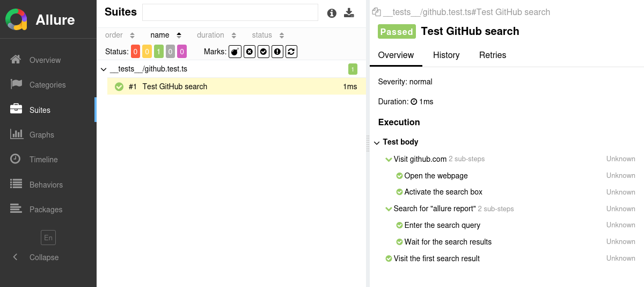644x287 pixels.
Task: Collapse the Test body section
Action: 377,142
